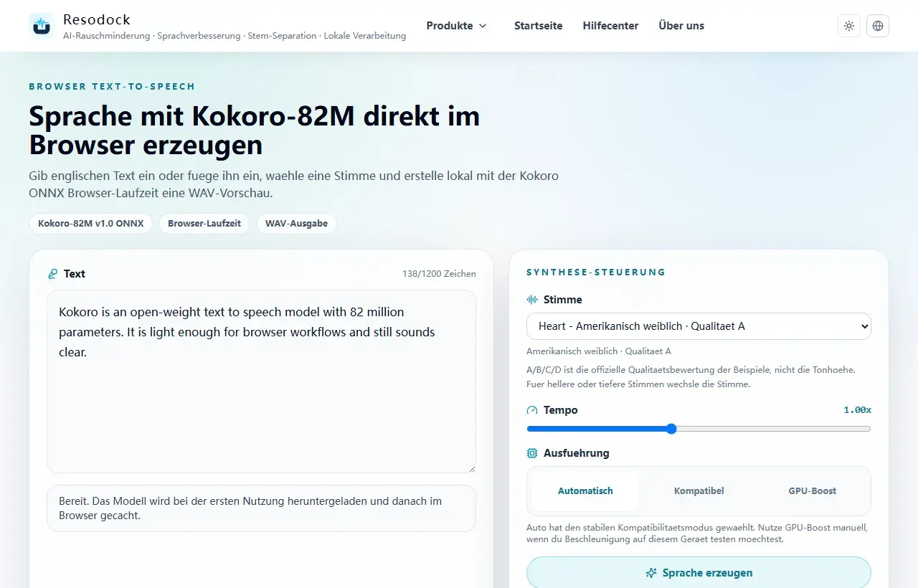This screenshot has height=588, width=918.
Task: Open the Hilfecenter page
Action: [610, 26]
